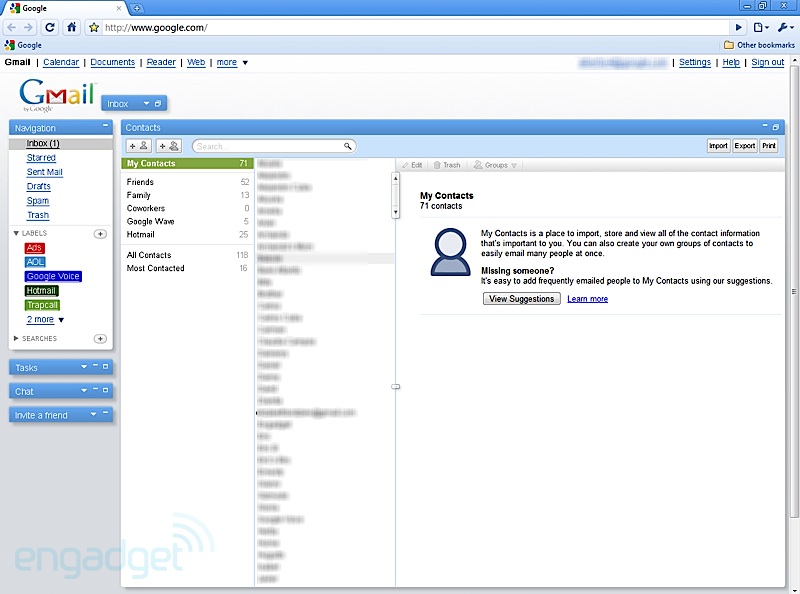Open the Learn more link

point(587,299)
